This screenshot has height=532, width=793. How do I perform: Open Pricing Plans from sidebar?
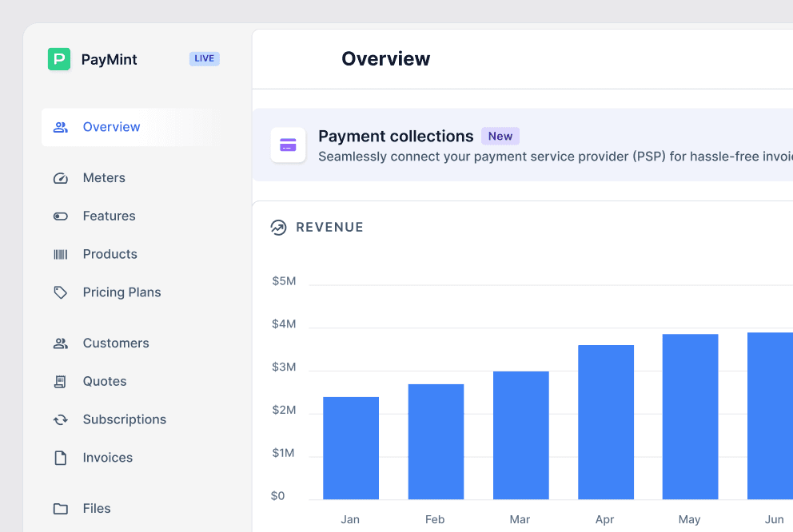[122, 292]
